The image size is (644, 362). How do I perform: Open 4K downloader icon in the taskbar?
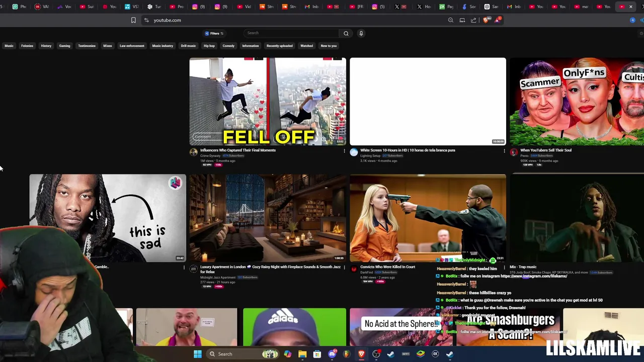(x=435, y=354)
